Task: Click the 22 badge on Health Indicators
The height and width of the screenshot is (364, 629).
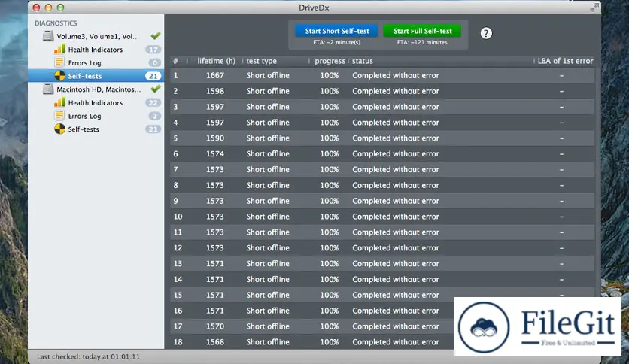Action: pos(153,102)
